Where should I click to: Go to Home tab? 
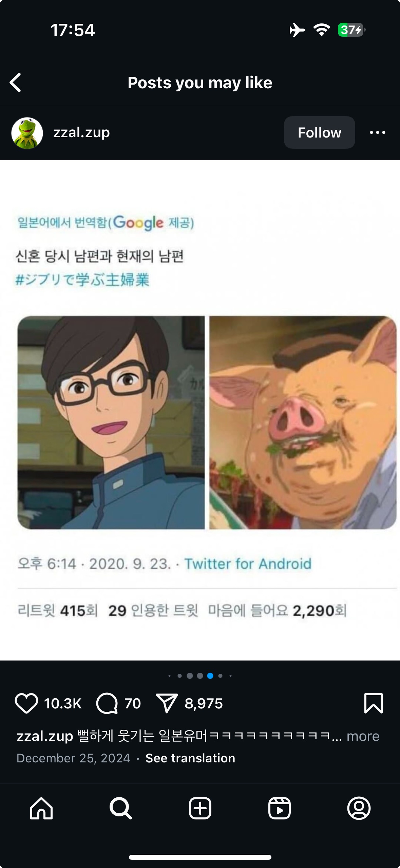point(41,808)
